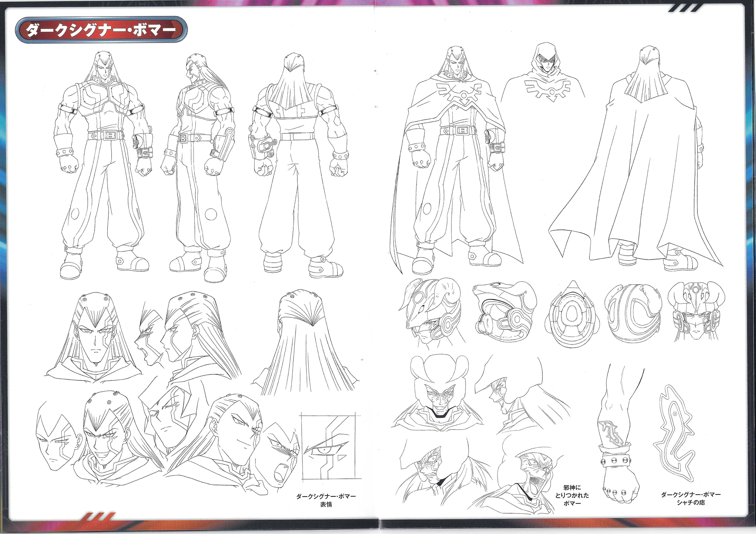Click the caption 邪神にとりつかれたボマー
756x534 pixels.
[572, 495]
